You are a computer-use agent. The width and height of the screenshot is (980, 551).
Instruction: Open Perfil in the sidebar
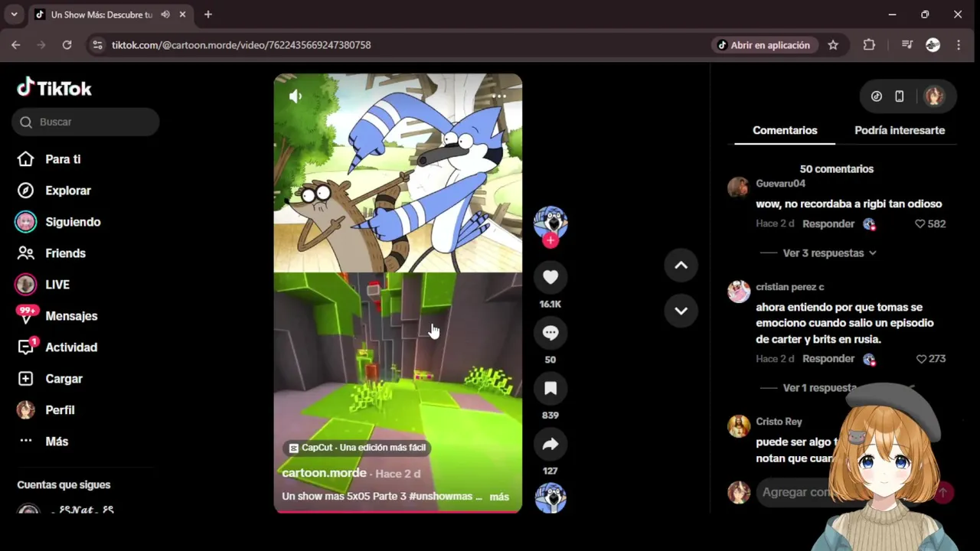[60, 410]
